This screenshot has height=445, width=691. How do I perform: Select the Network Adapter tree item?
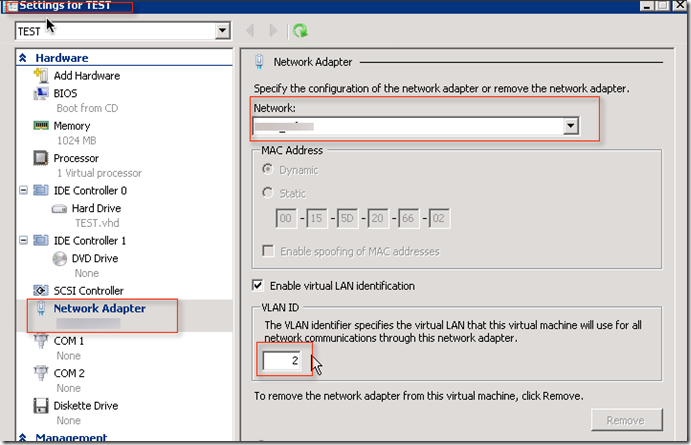point(100,308)
